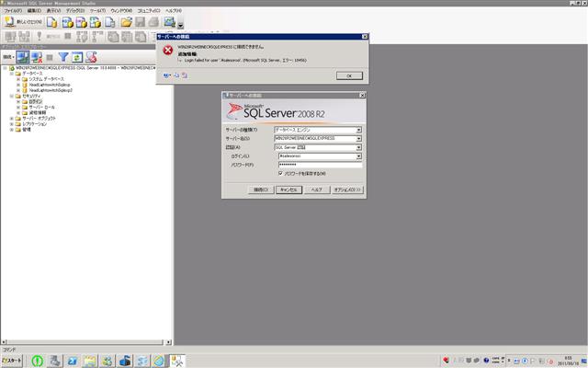Click the red error icon in message box
588x368 pixels.
click(166, 51)
